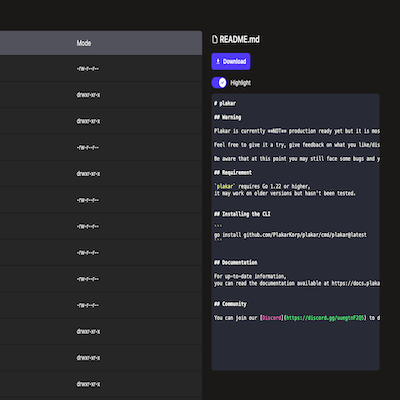Click the '## Warning' heading line
400x400 pixels.
click(x=228, y=117)
